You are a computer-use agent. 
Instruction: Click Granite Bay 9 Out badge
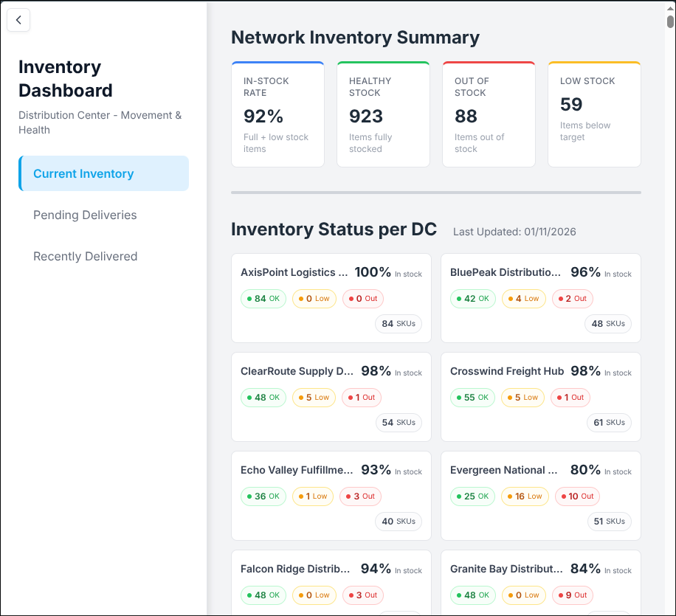tap(573, 595)
